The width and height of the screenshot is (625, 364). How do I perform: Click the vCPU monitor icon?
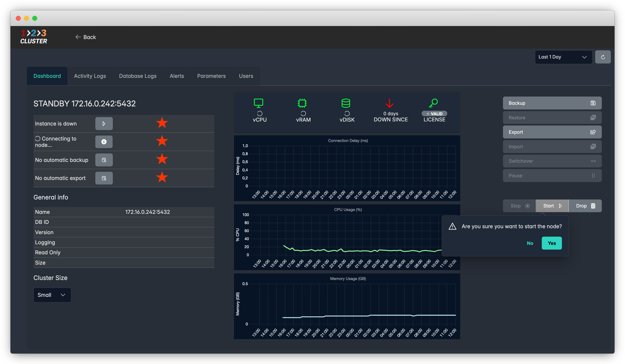click(258, 103)
